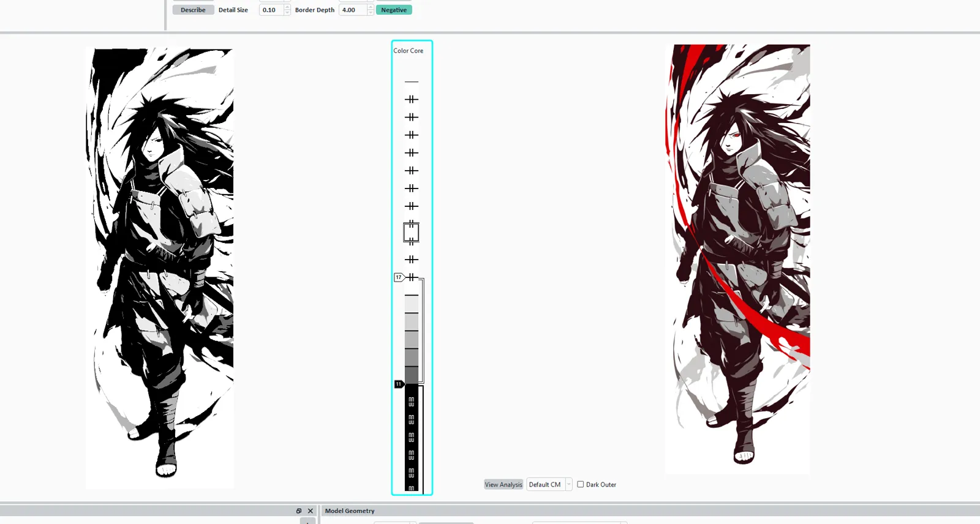Screen dimensions: 980x524
Task: Click the Detail Size label
Action: 233,10
